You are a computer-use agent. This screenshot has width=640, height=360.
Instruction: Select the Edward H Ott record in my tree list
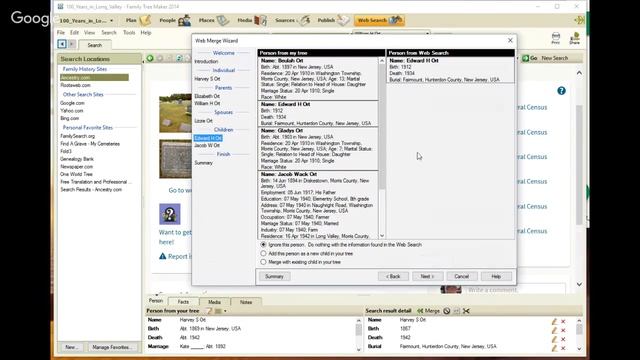[318, 113]
